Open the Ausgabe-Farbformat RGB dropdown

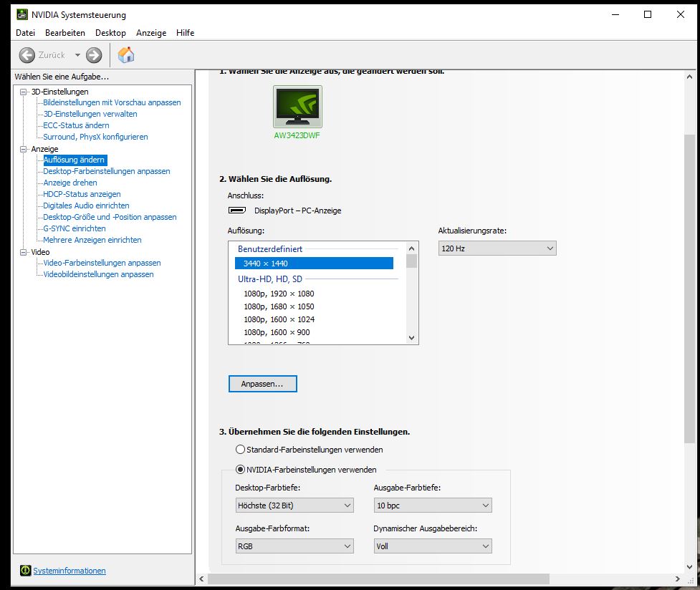click(x=294, y=546)
